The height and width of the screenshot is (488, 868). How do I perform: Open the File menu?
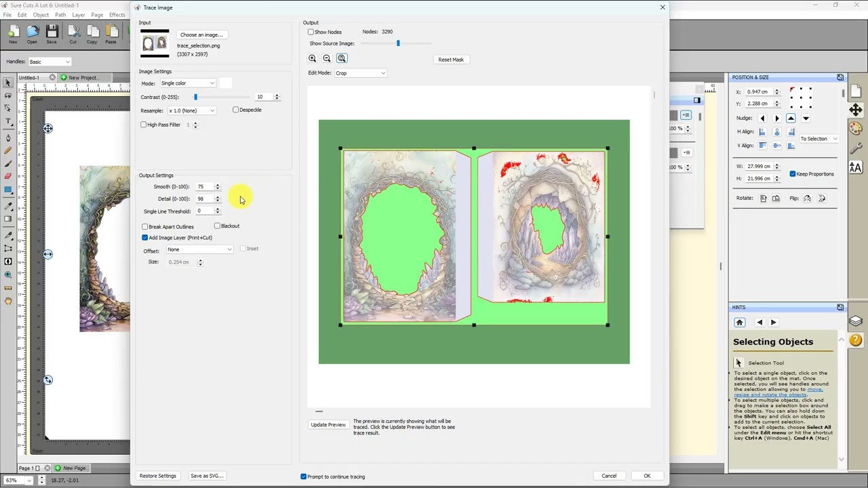click(x=7, y=15)
